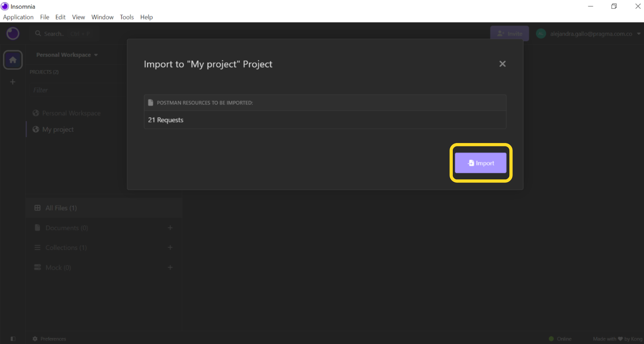Click the Mock server icon
This screenshot has height=344, width=644.
click(37, 268)
